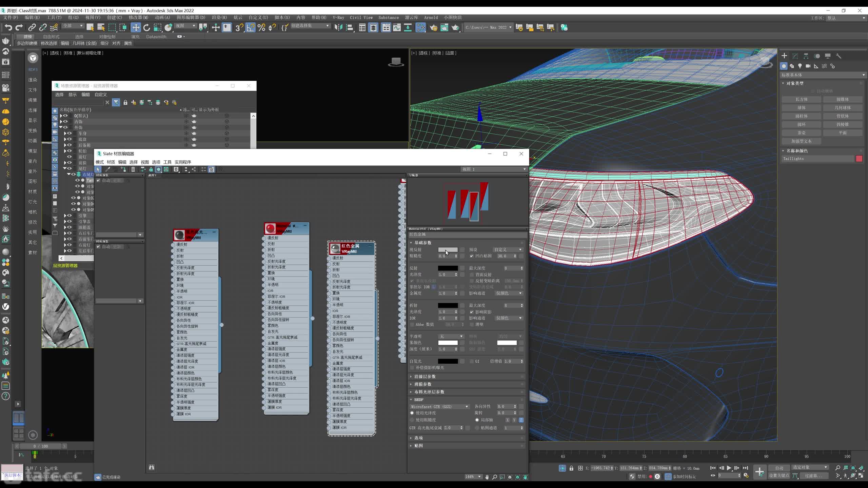Click the 漫反射 gray color swatch
This screenshot has width=868, height=488.
[448, 250]
